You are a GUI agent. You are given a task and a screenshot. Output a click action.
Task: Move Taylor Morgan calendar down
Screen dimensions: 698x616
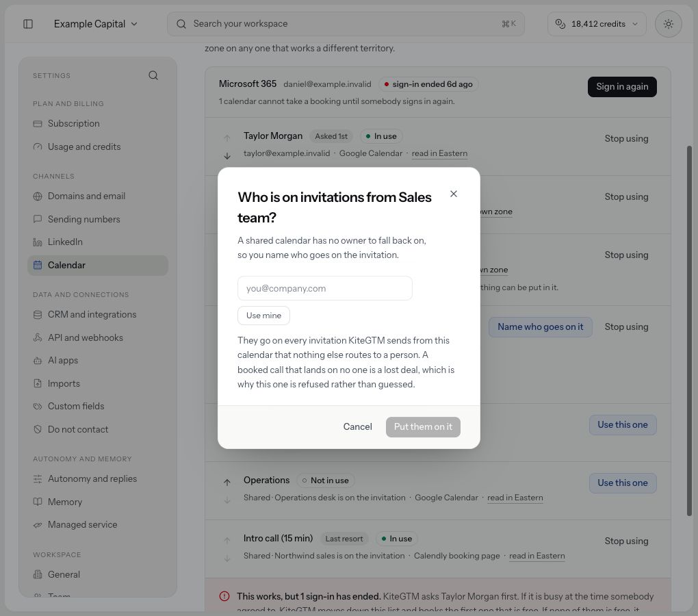coord(227,156)
